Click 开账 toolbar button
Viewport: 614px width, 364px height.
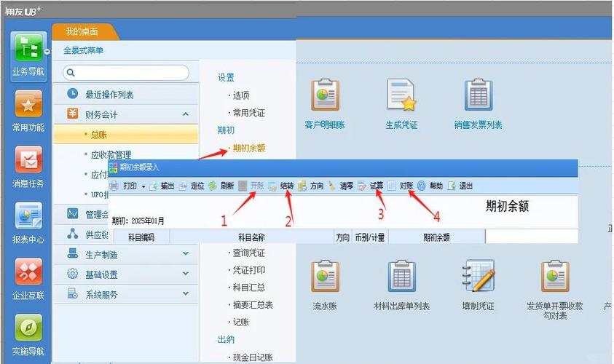point(251,186)
